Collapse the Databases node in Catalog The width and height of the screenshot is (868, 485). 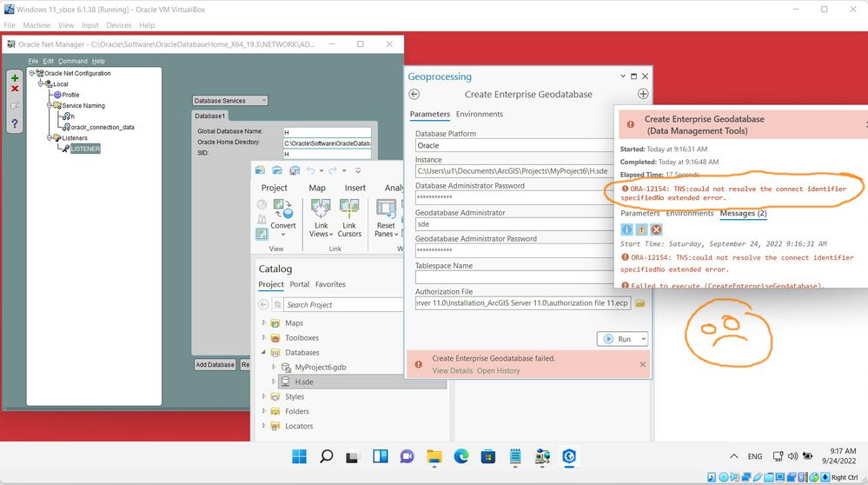[x=263, y=352]
